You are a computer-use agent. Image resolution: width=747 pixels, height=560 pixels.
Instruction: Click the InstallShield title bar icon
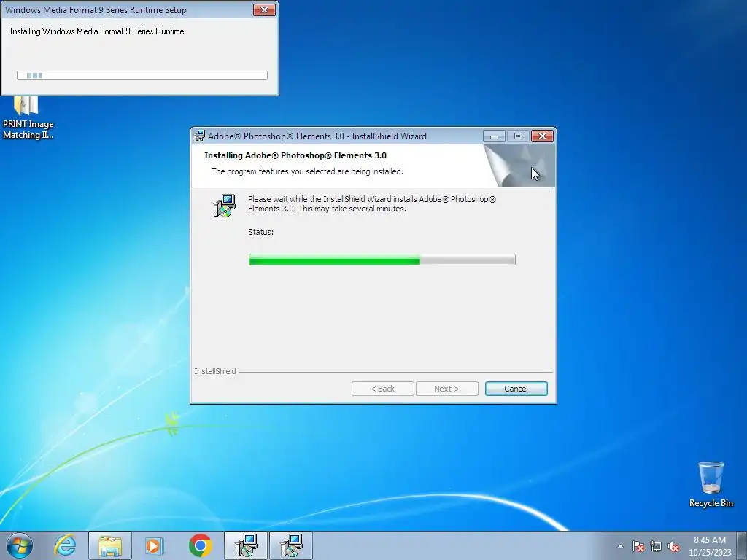(200, 136)
